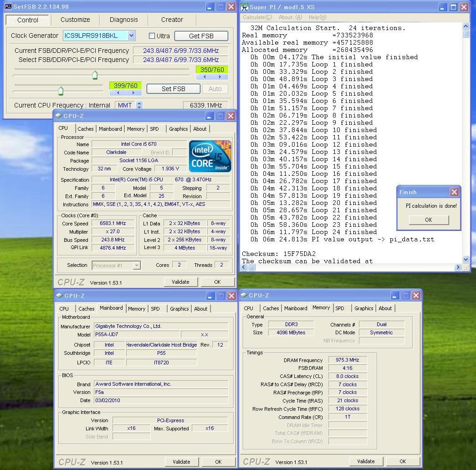Click the 399/760 green value box
476x470 pixels.
click(x=125, y=86)
